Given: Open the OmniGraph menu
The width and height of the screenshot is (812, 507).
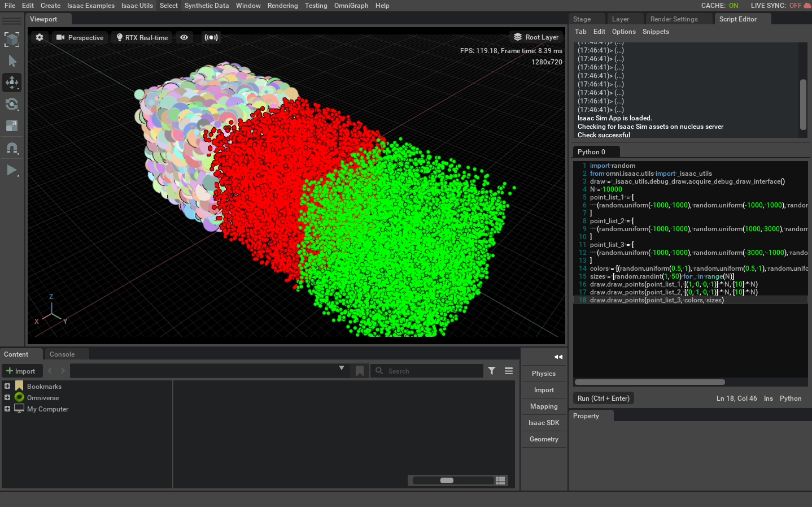Looking at the screenshot, I should (x=351, y=6).
